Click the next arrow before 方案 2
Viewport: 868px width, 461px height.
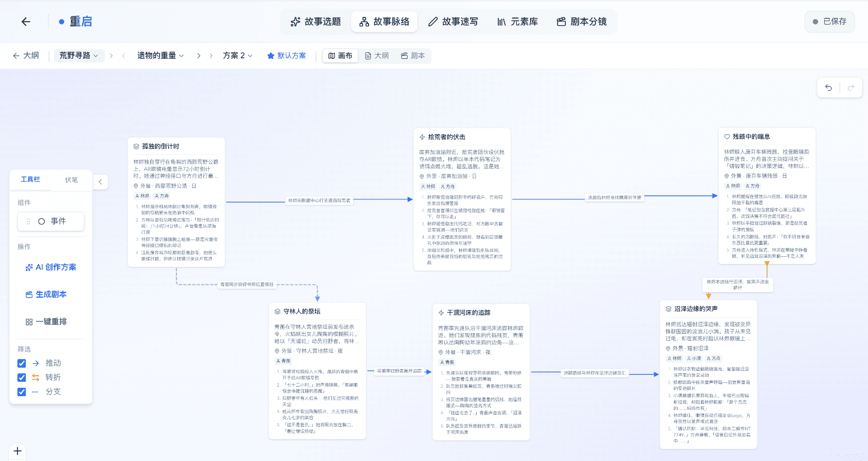[211, 56]
